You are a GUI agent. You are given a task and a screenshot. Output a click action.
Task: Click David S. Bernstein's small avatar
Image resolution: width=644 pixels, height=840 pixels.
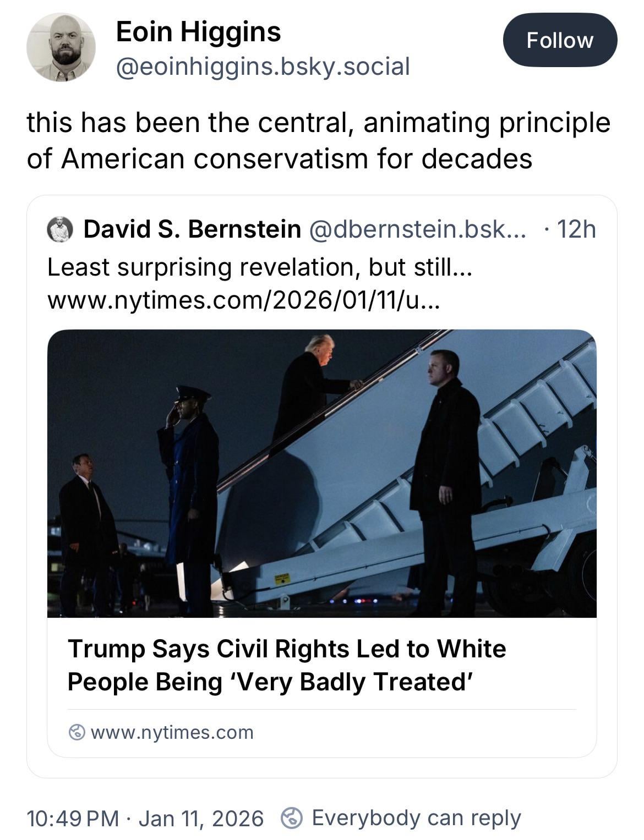click(x=60, y=229)
